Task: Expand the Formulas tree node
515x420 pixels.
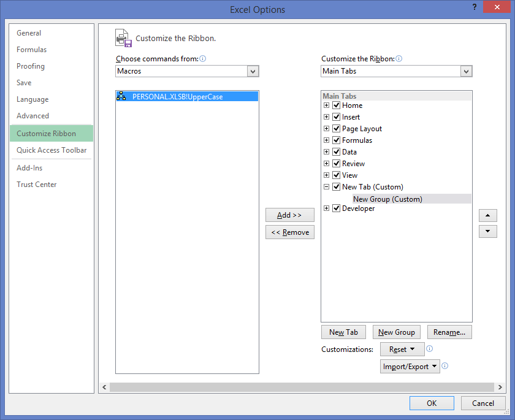Action: pos(326,140)
